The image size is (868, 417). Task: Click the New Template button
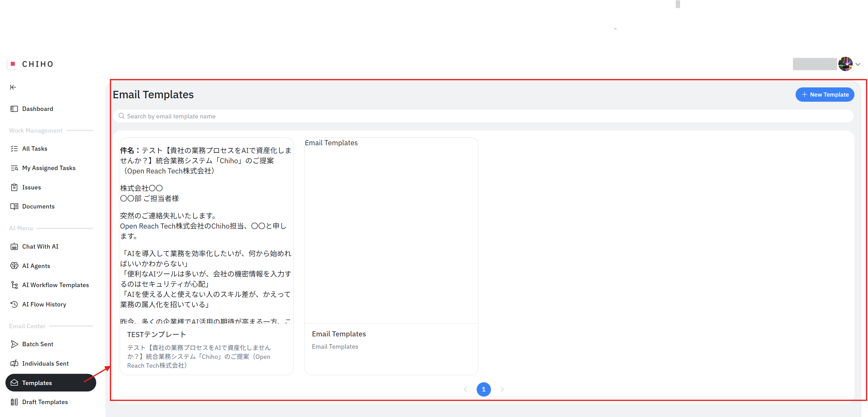824,95
